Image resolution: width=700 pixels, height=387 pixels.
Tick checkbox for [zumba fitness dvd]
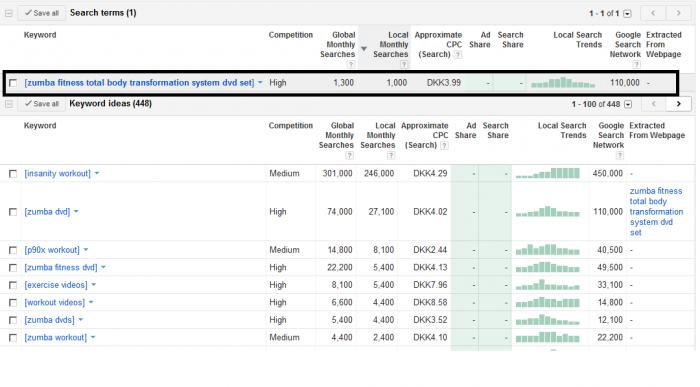(x=13, y=268)
